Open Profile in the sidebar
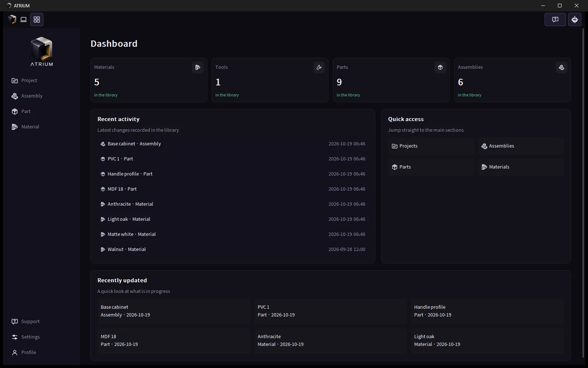588x368 pixels. 41,353
